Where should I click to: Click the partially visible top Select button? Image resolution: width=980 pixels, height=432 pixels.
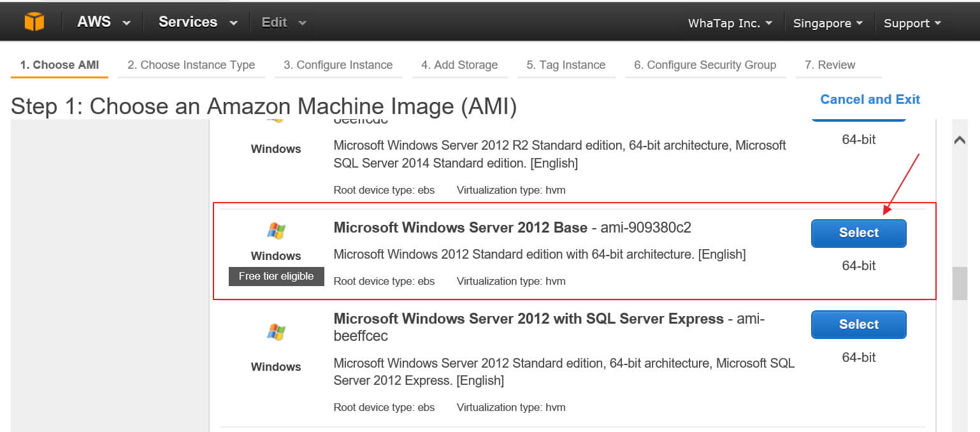[858, 119]
